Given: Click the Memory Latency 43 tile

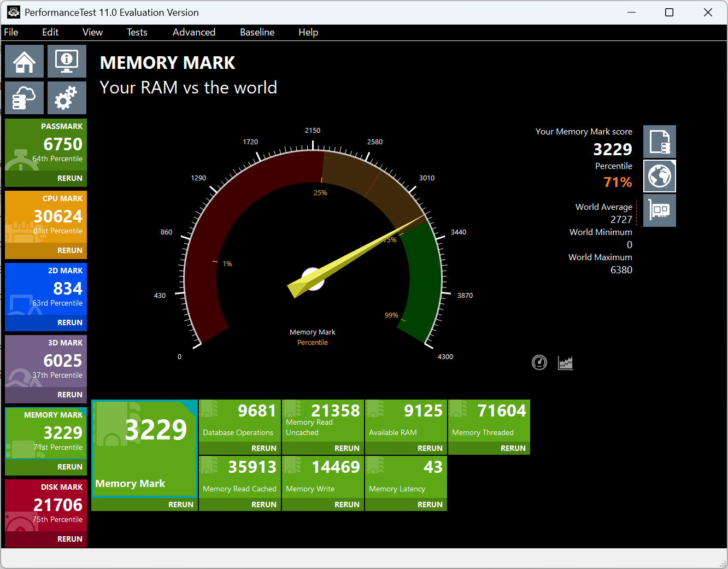Looking at the screenshot, I should 406,477.
